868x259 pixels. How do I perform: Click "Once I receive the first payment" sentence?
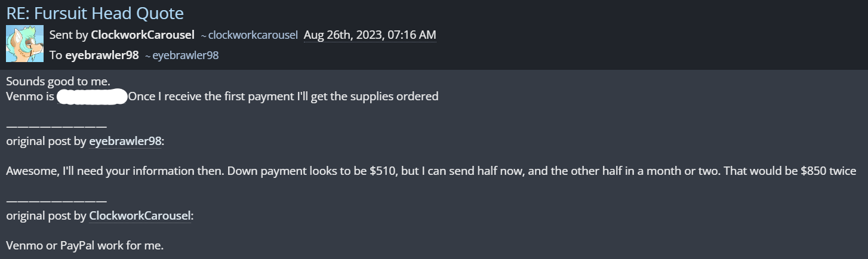(212, 96)
